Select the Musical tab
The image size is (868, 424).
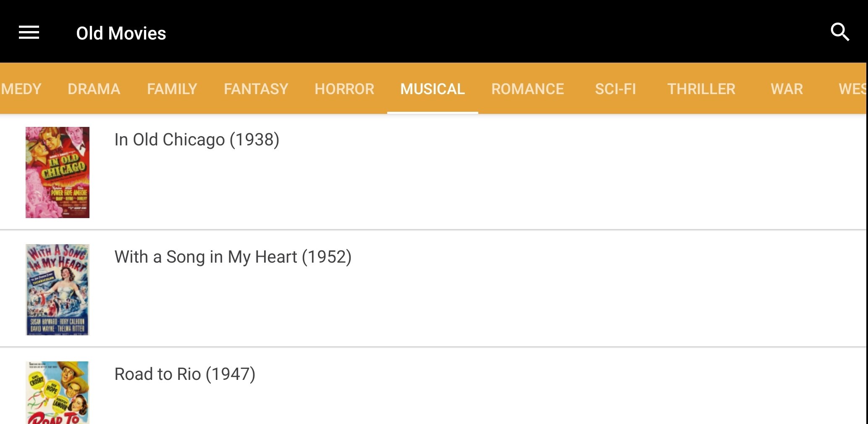[433, 89]
